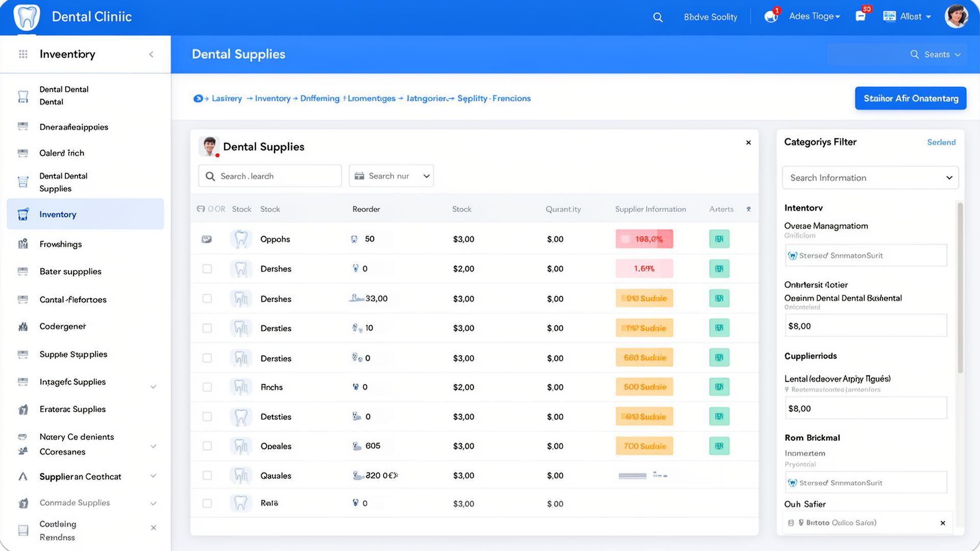The image size is (980, 551).
Task: Click the grid icon beside Inveentiory
Action: pos(23,54)
